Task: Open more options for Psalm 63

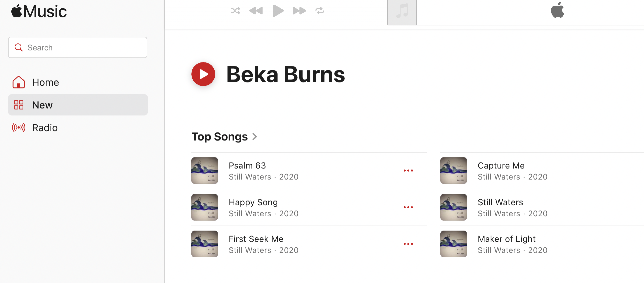Action: [x=408, y=171]
